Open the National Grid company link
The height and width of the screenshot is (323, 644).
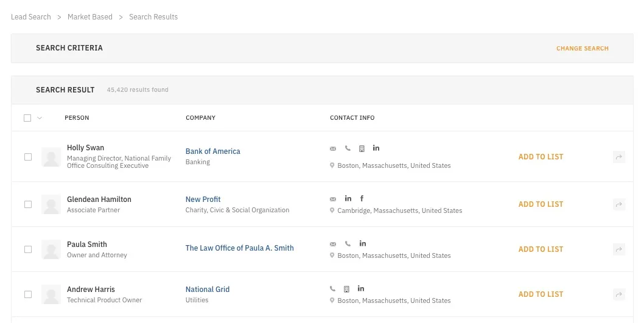[x=208, y=289]
